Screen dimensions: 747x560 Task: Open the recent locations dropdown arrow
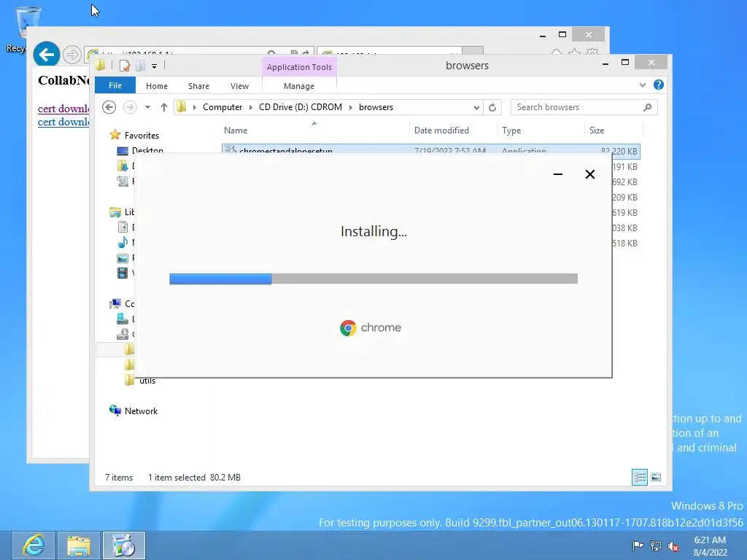pyautogui.click(x=147, y=107)
